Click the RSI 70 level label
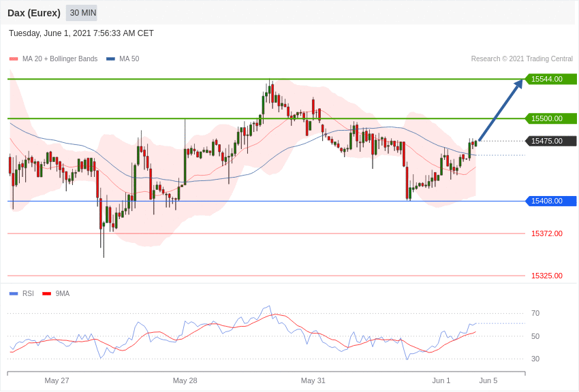 pos(535,314)
